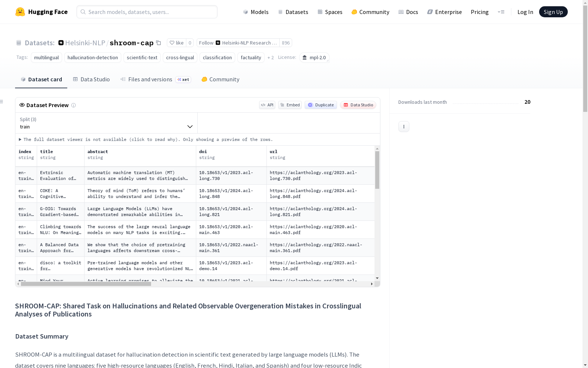Open the Pricing navigation item

(x=480, y=12)
